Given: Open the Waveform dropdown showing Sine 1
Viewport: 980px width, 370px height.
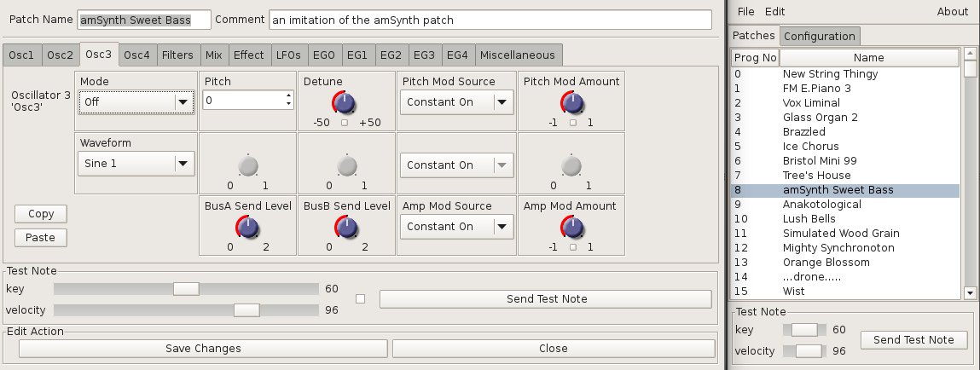Looking at the screenshot, I should point(136,164).
